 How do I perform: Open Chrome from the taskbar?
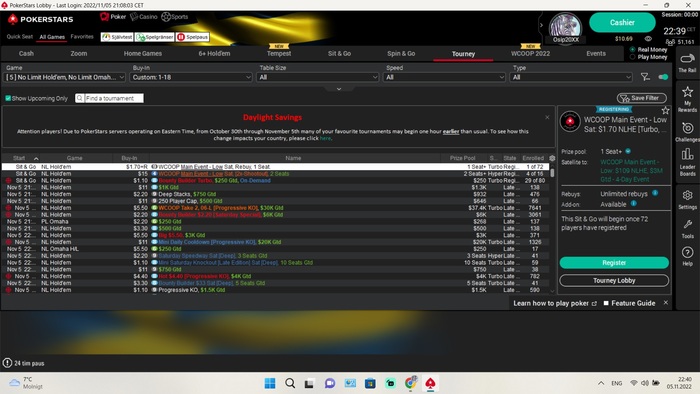pos(410,383)
